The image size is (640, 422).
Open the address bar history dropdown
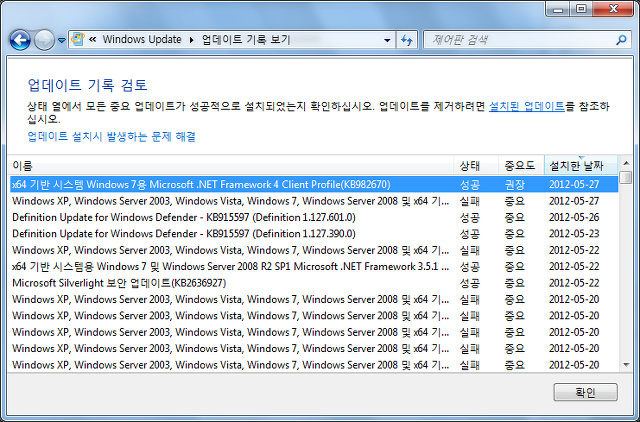pyautogui.click(x=387, y=40)
